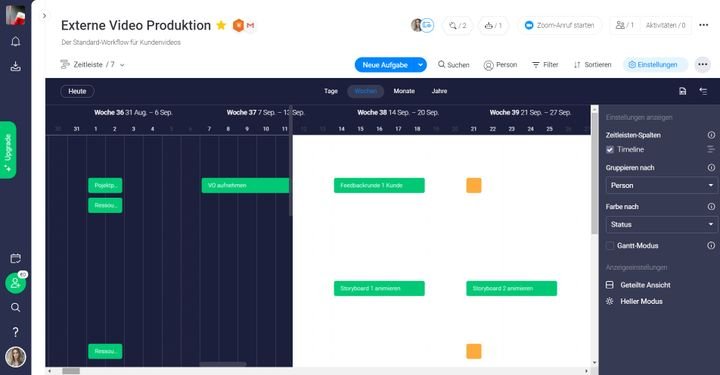The image size is (720, 375).
Task: Open the Zeitleiste view dropdown
Action: [93, 65]
